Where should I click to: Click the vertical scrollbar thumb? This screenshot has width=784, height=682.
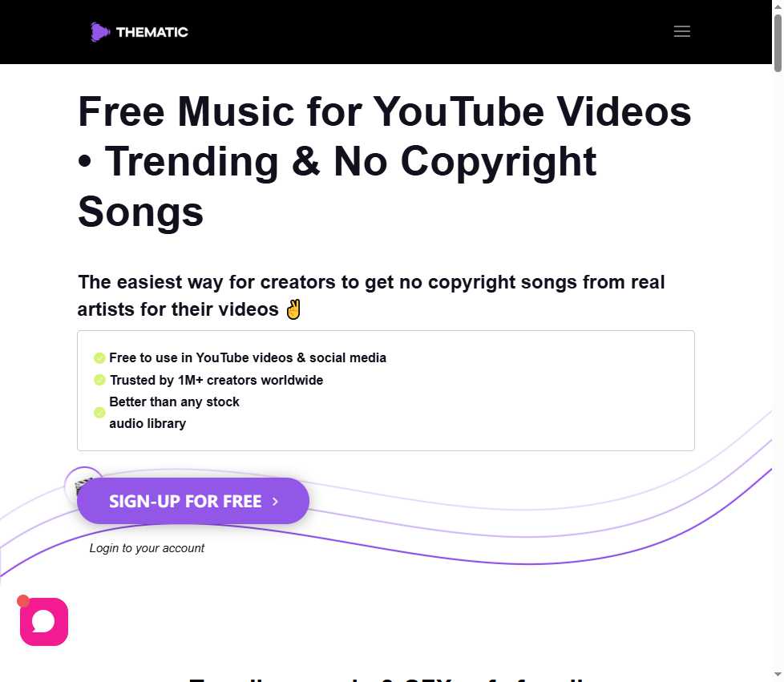[x=778, y=43]
